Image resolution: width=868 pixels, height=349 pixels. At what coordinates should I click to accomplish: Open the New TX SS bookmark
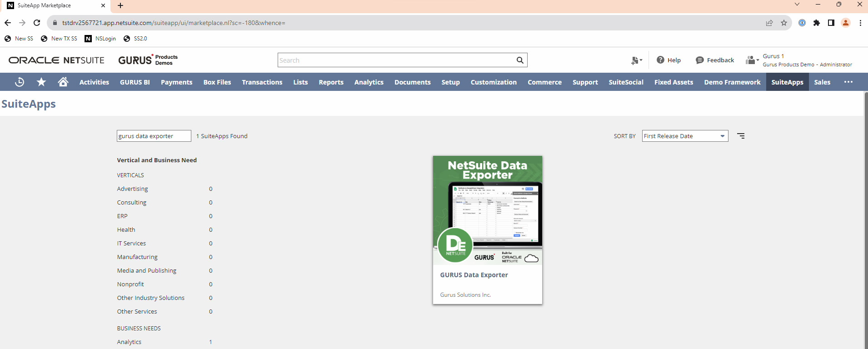pyautogui.click(x=59, y=39)
